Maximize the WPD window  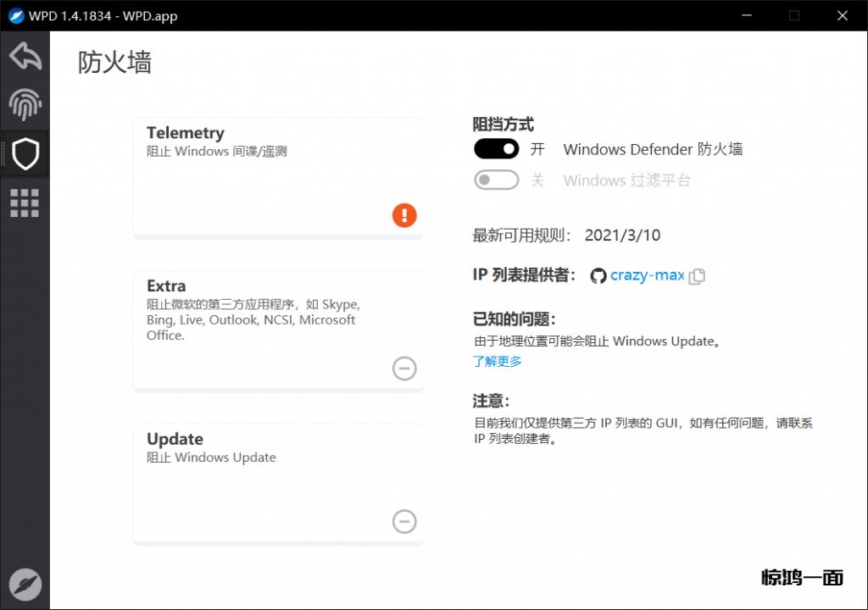coord(794,15)
